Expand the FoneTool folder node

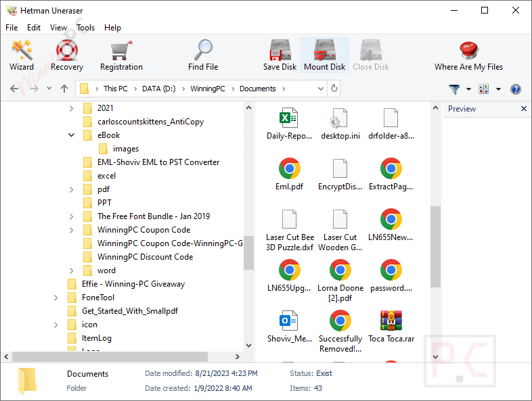56,298
